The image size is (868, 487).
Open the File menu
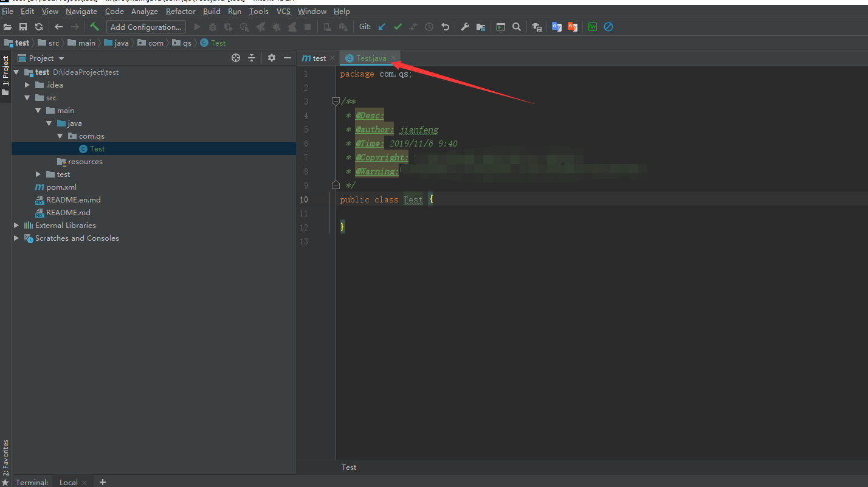pos(7,12)
